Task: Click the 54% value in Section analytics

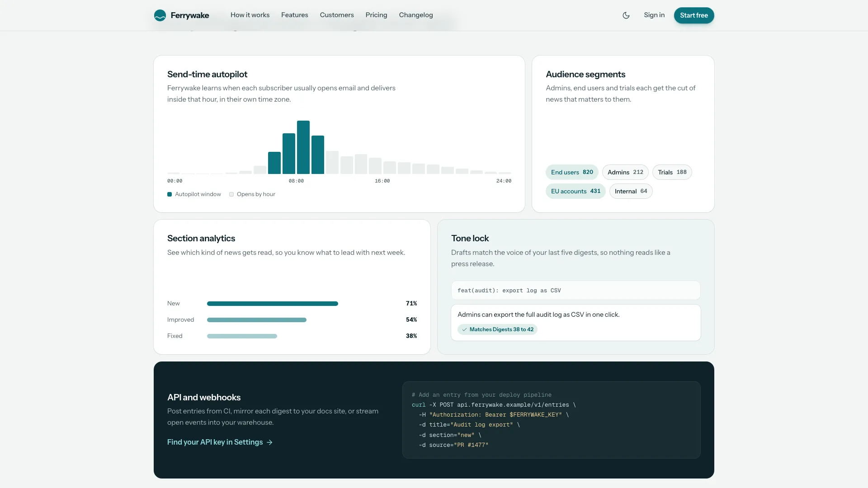Action: [411, 320]
